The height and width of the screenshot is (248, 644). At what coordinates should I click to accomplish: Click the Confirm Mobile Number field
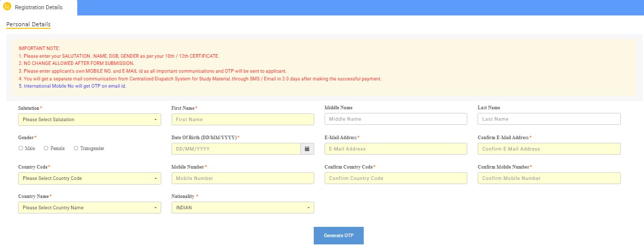[549, 178]
